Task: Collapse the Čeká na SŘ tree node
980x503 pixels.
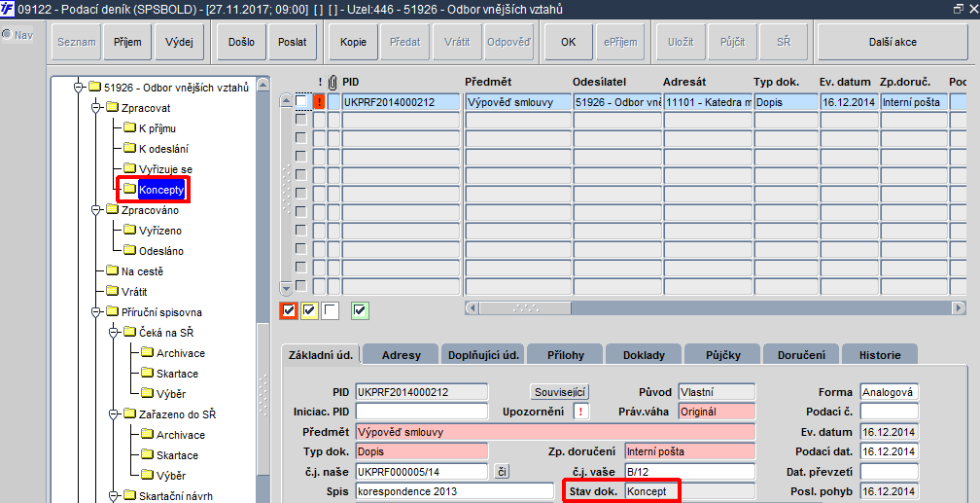Action: point(113,332)
